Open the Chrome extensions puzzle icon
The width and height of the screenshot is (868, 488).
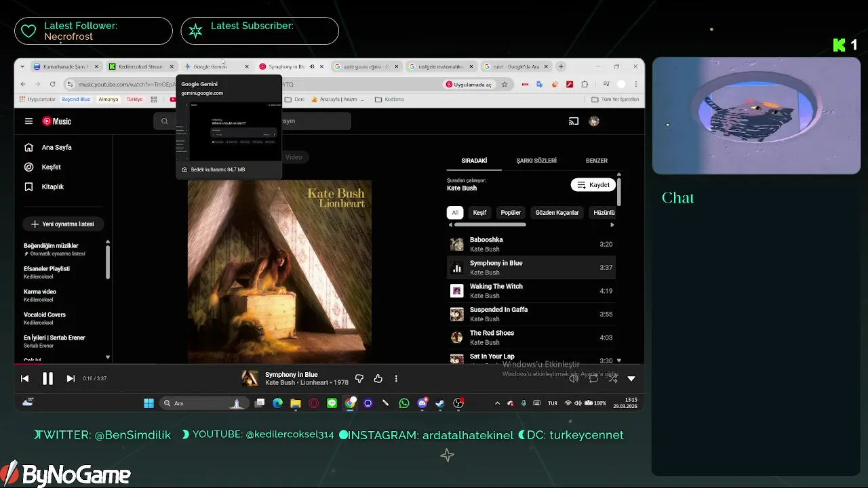[x=585, y=84]
